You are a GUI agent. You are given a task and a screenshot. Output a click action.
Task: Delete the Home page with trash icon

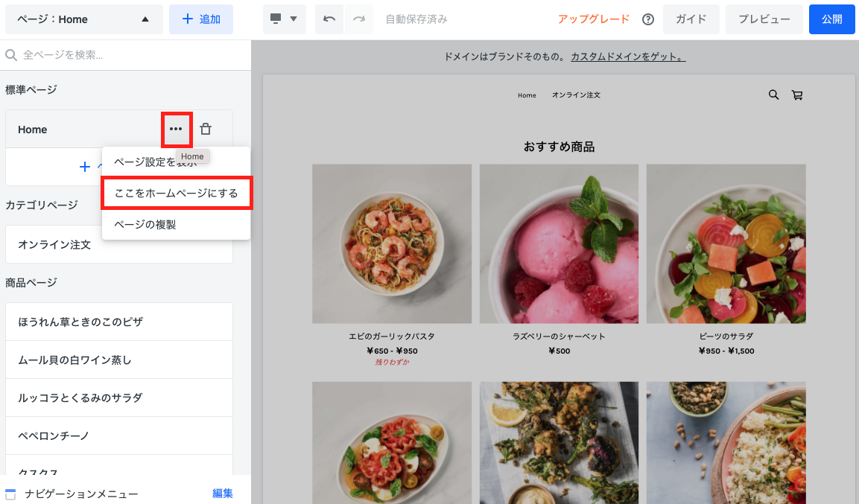coord(206,129)
